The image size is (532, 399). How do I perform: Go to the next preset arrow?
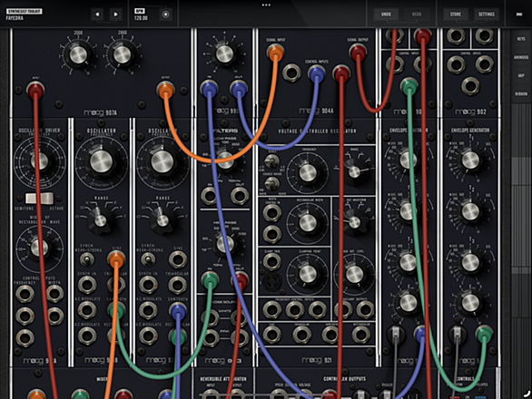tap(115, 15)
